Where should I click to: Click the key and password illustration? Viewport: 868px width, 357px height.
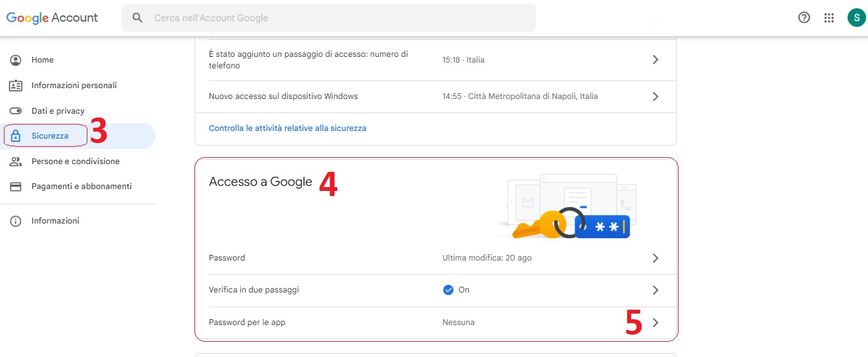click(566, 206)
